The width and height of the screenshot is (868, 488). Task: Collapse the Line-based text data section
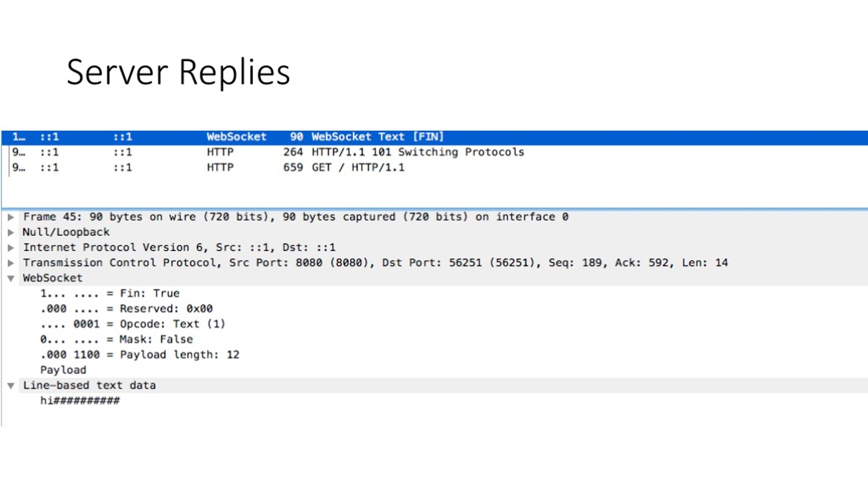coord(11,386)
